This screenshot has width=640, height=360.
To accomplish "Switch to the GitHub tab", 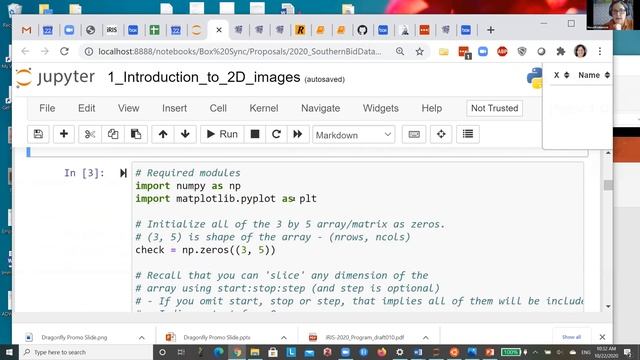I will 362,30.
